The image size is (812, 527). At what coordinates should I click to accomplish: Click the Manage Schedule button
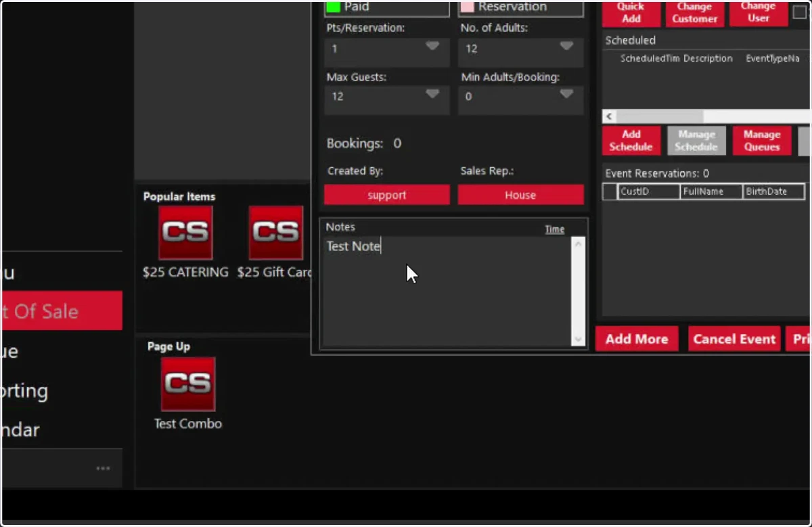(696, 141)
